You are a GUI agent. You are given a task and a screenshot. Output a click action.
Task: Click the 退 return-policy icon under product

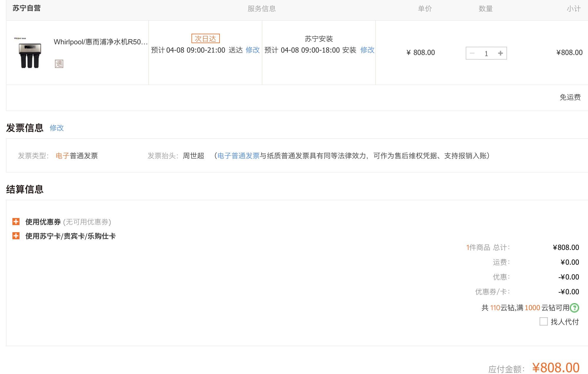tap(59, 64)
